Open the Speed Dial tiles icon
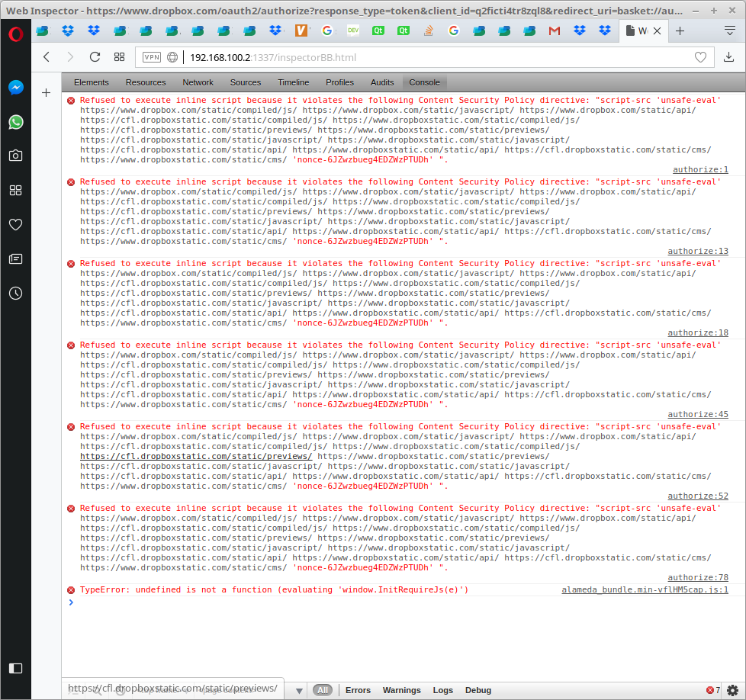Viewport: 746px width, 700px height. click(x=118, y=56)
